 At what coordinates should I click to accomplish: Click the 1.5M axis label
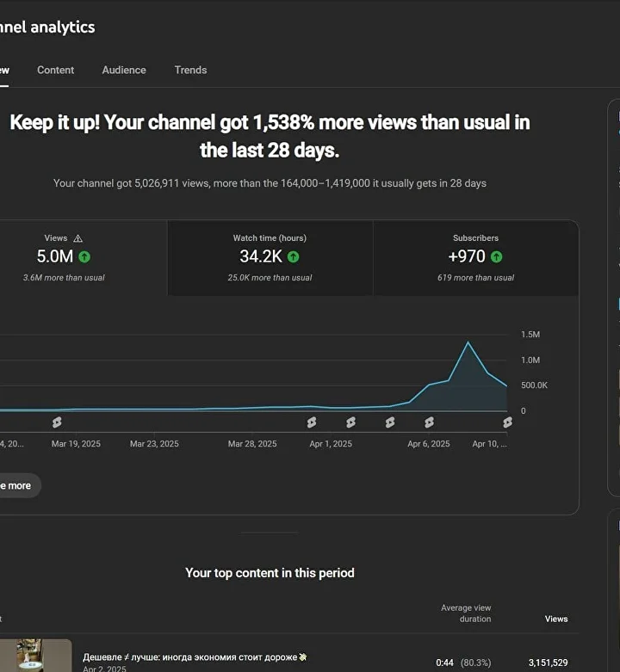pos(530,335)
